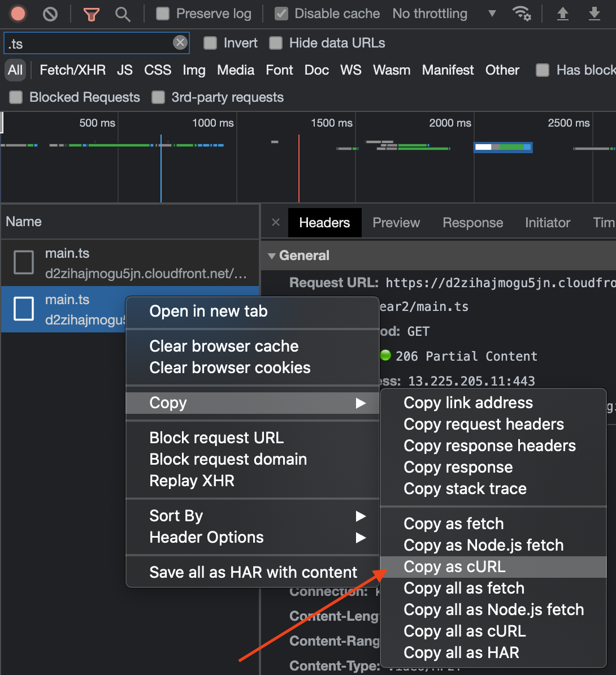Image resolution: width=616 pixels, height=675 pixels.
Task: Choose Copy as Node.js fetch
Action: coord(493,546)
